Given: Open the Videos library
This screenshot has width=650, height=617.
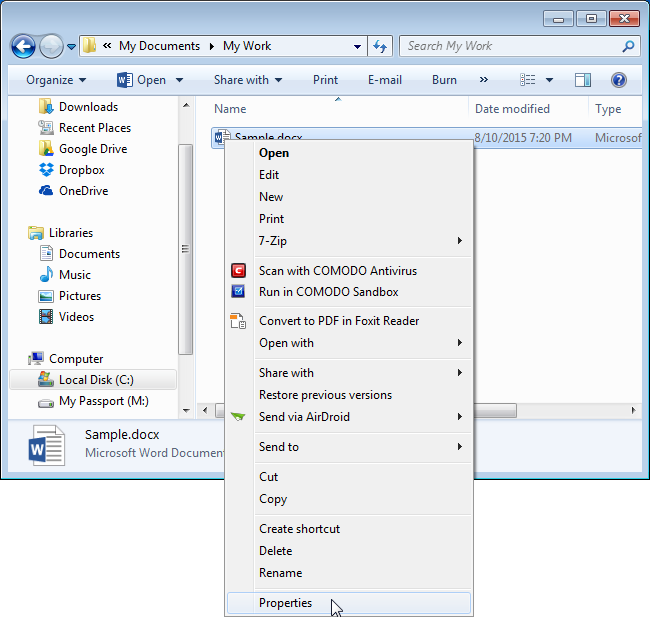Looking at the screenshot, I should point(66,317).
